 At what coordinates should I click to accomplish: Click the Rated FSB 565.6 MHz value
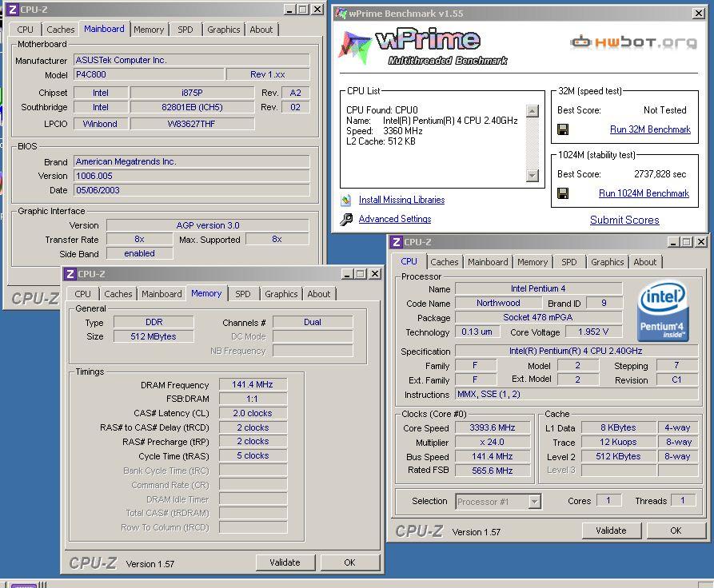click(493, 471)
